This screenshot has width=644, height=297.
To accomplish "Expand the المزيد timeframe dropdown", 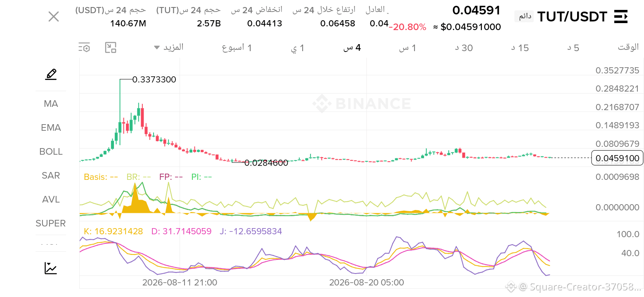I will click(x=169, y=47).
